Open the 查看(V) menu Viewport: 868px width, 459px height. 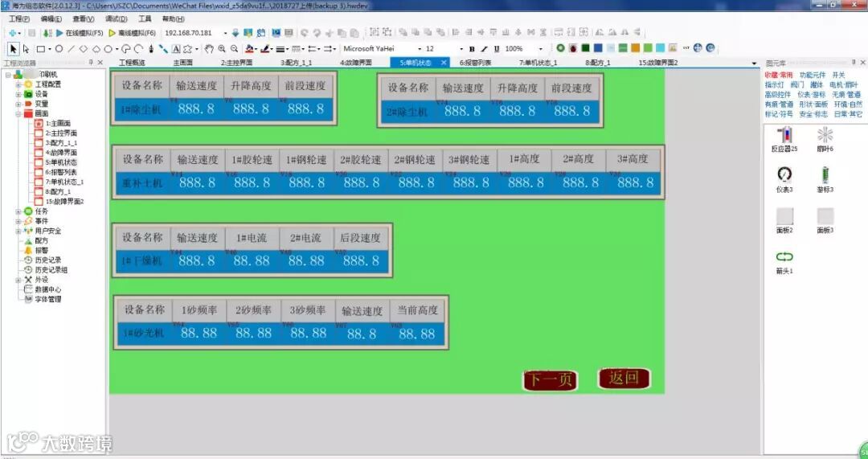(x=84, y=18)
